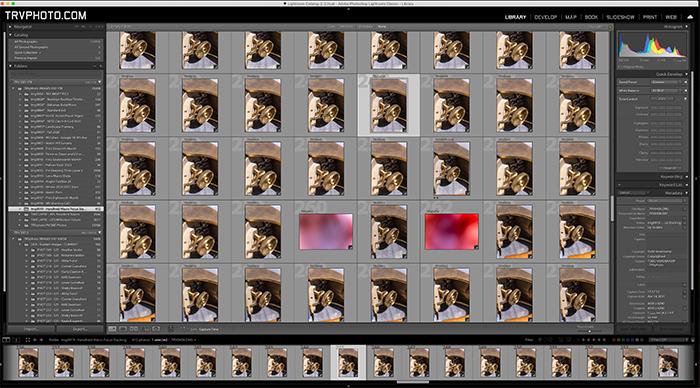Collapse the Folders panel
The width and height of the screenshot is (700, 388).
click(10, 66)
